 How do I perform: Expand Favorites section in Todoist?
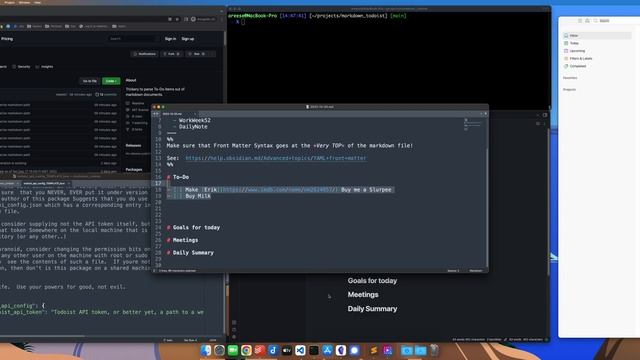(x=570, y=78)
